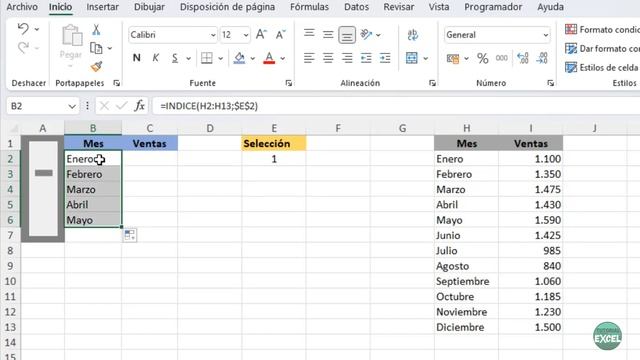Open the Auto Fill Options button
640x360 pixels.
(130, 235)
